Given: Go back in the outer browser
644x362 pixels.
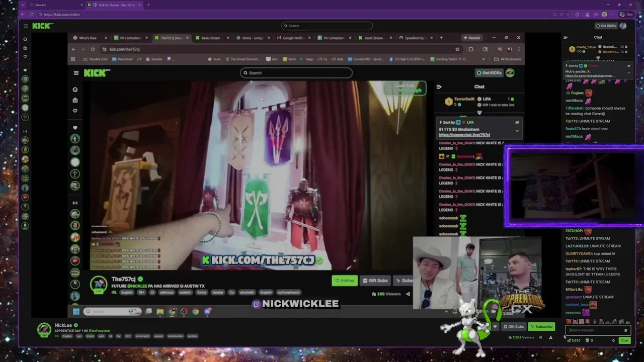Looking at the screenshot, I should (x=23, y=15).
